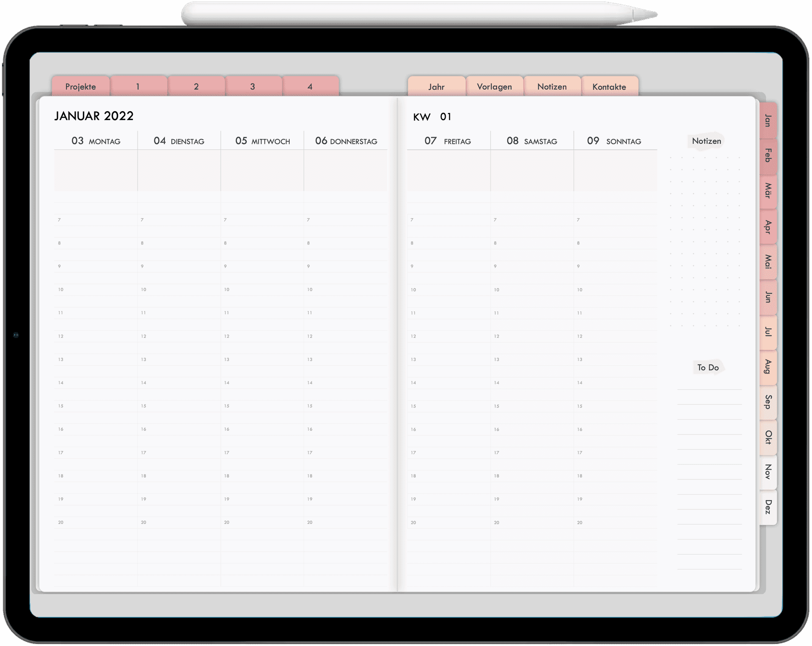The image size is (812, 646).
Task: Click the To Do label
Action: click(708, 368)
